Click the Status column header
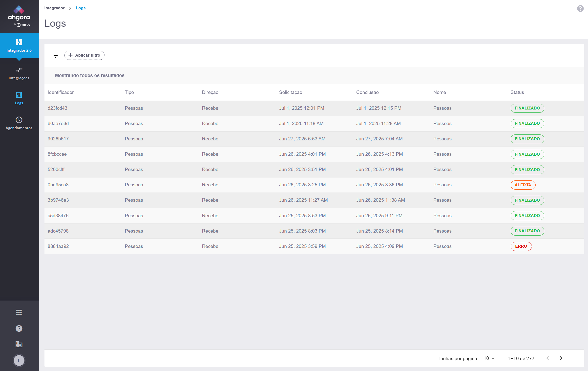 [x=517, y=92]
